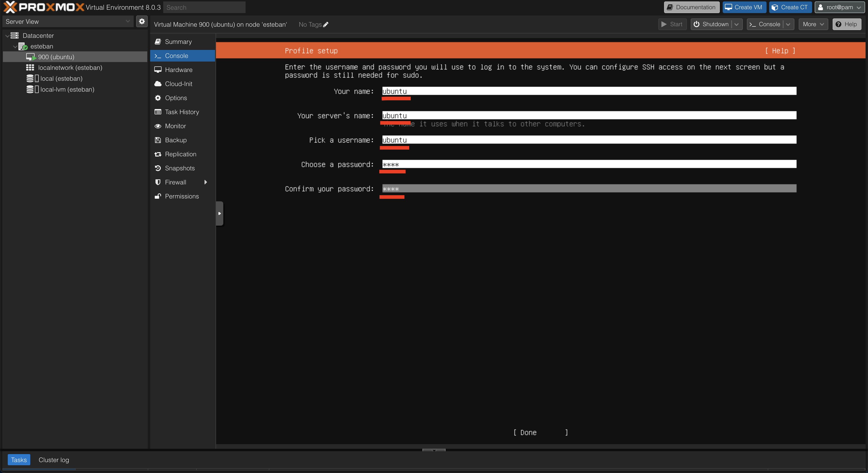This screenshot has width=868, height=473.
Task: Select the Datacenter tree node
Action: click(38, 35)
